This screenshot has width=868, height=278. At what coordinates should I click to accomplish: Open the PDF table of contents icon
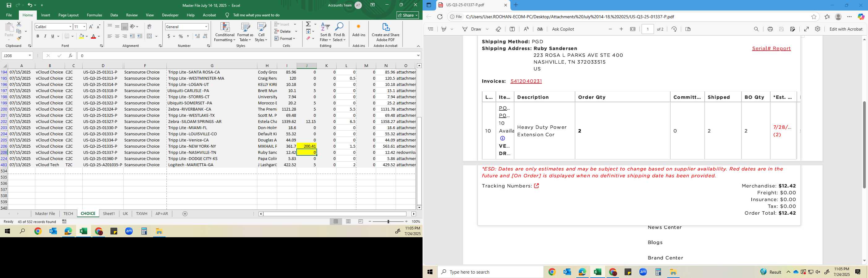[x=431, y=29]
